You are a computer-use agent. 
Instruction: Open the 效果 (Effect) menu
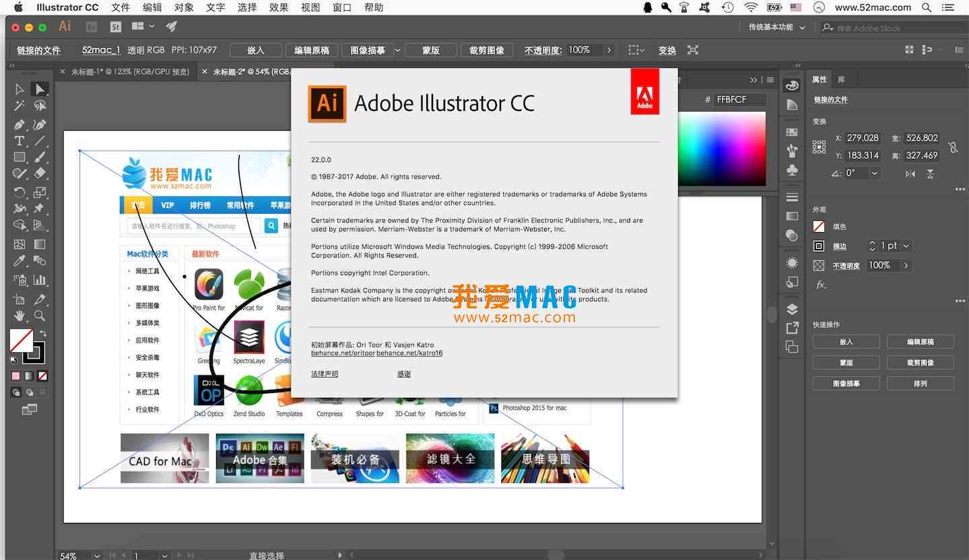pos(279,7)
